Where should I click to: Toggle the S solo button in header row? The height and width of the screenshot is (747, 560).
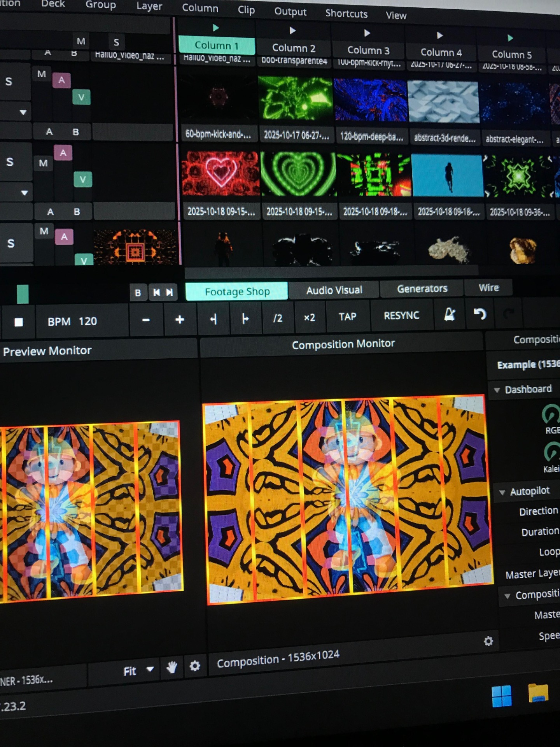[x=116, y=42]
